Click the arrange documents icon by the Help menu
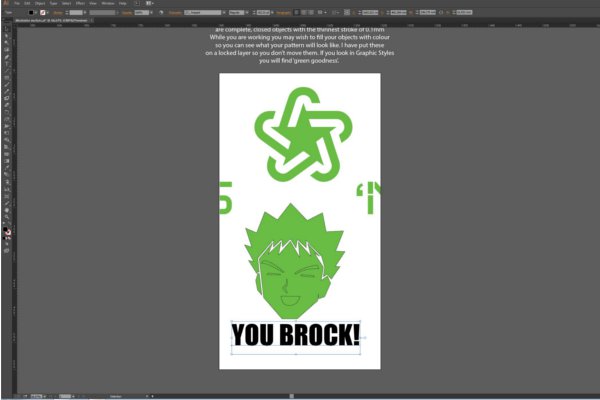 point(149,3)
